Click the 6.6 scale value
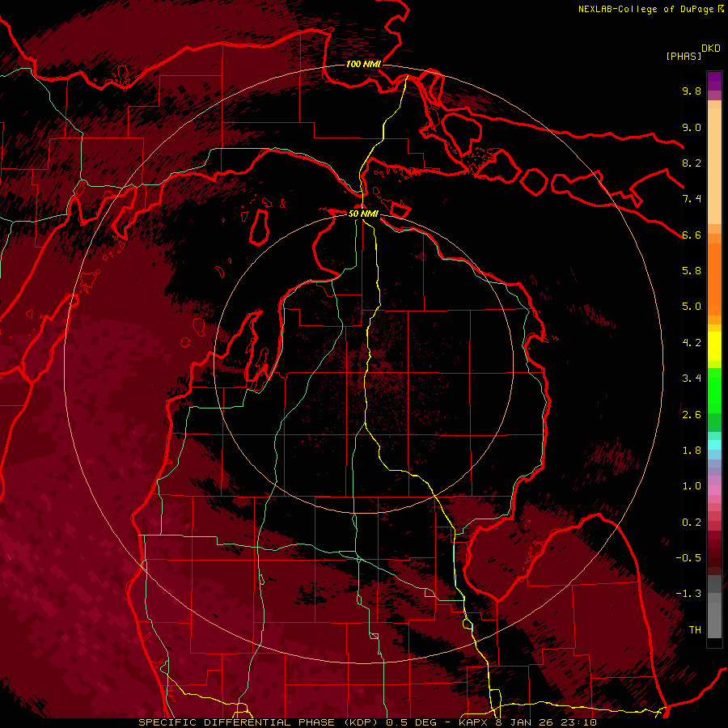 (692, 235)
